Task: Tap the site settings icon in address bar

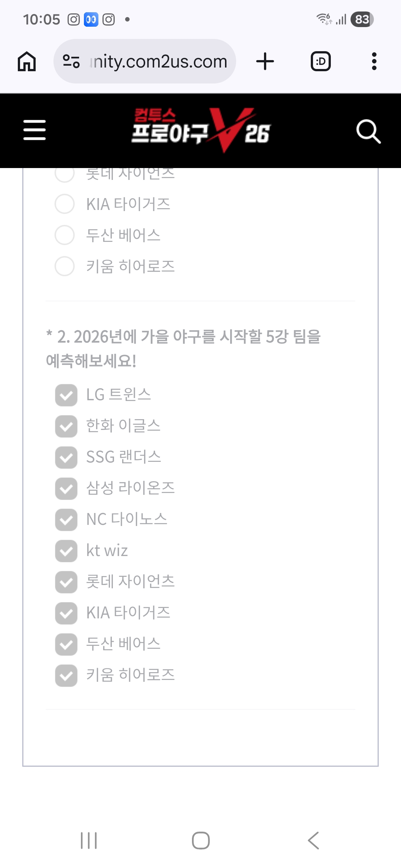Action: [x=71, y=61]
